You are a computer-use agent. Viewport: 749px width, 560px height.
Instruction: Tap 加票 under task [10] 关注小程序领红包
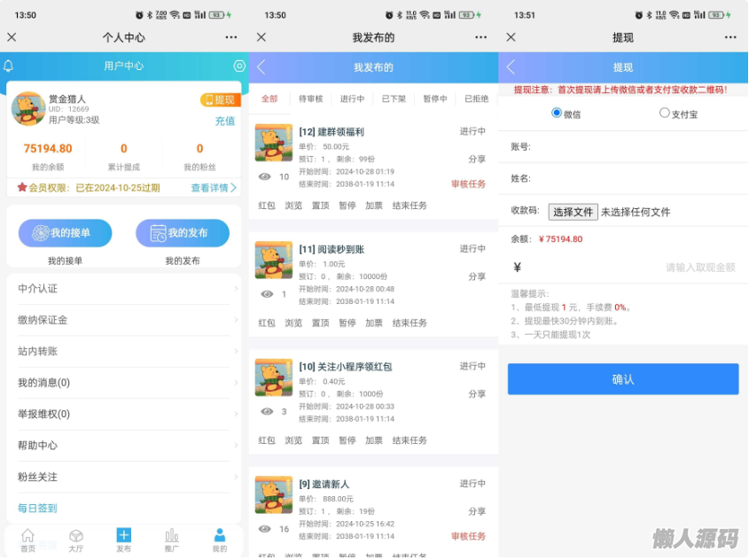coord(374,440)
